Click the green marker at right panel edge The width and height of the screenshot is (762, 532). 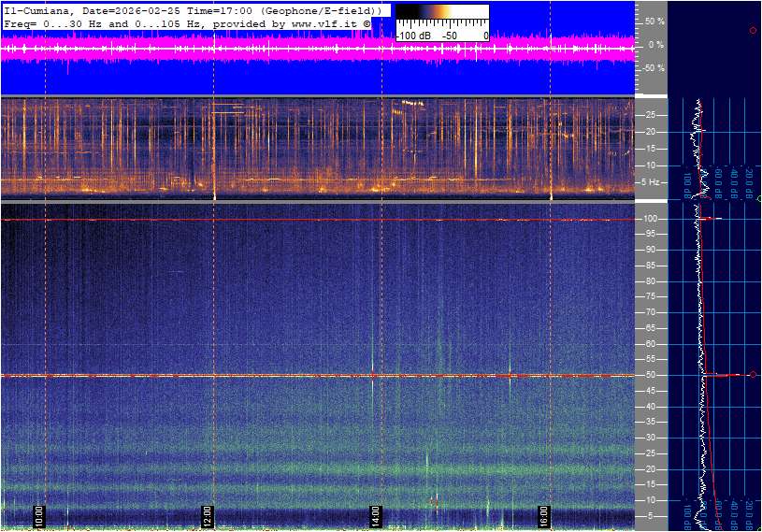click(x=759, y=199)
